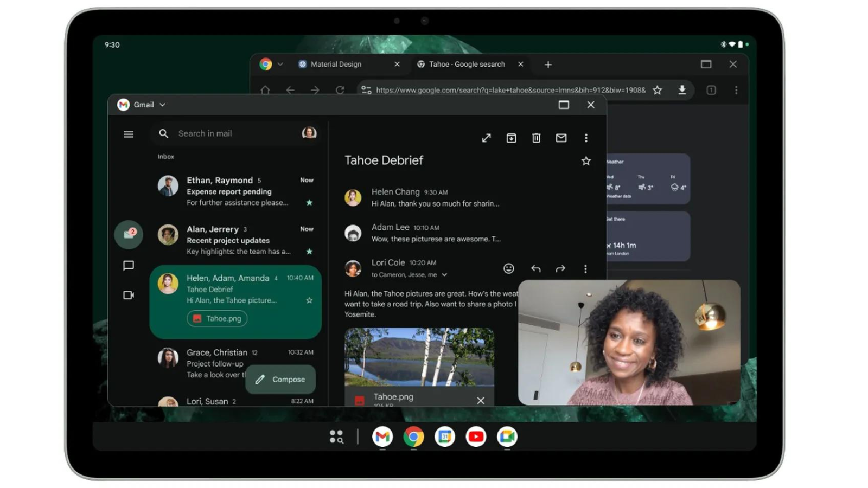Open Ethan, Raymond expense report email
The height and width of the screenshot is (488, 868).
click(x=235, y=191)
